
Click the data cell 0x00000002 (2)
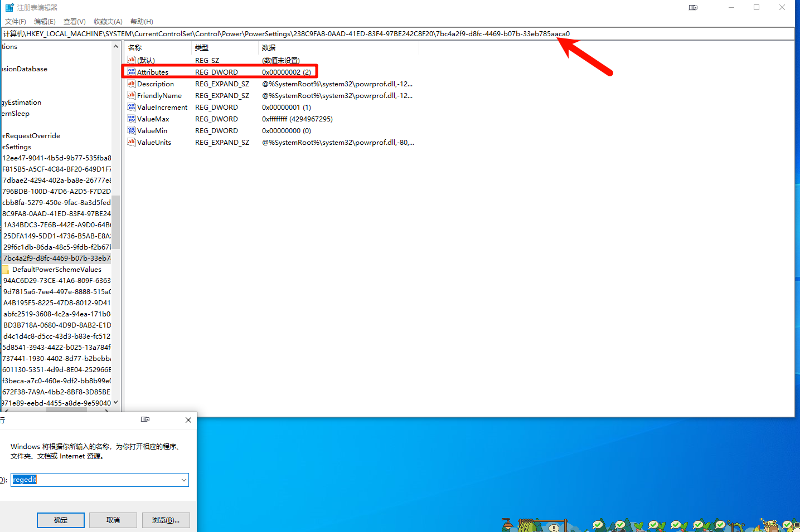[x=287, y=72]
